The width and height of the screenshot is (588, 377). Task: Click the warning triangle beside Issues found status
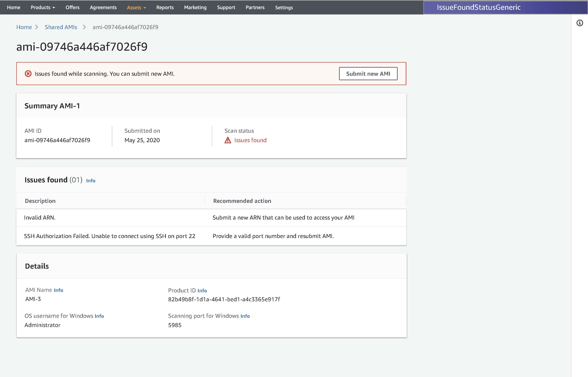(228, 140)
